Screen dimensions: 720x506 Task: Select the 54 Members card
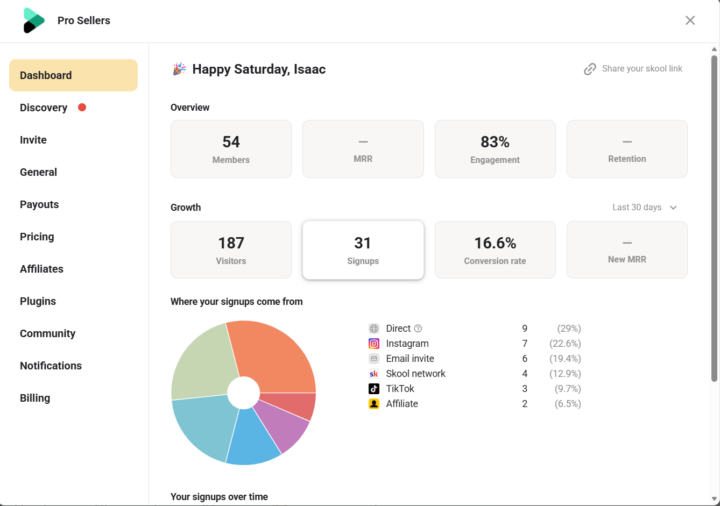(231, 149)
